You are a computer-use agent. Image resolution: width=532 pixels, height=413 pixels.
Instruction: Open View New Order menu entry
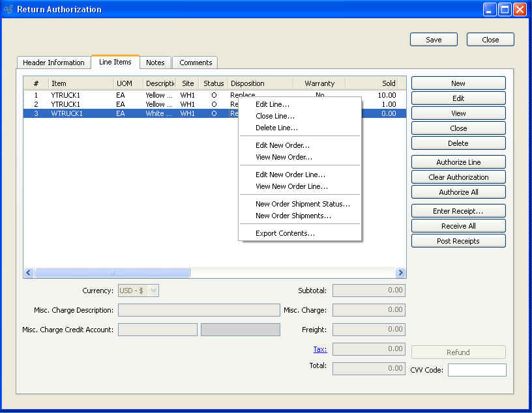(x=284, y=157)
